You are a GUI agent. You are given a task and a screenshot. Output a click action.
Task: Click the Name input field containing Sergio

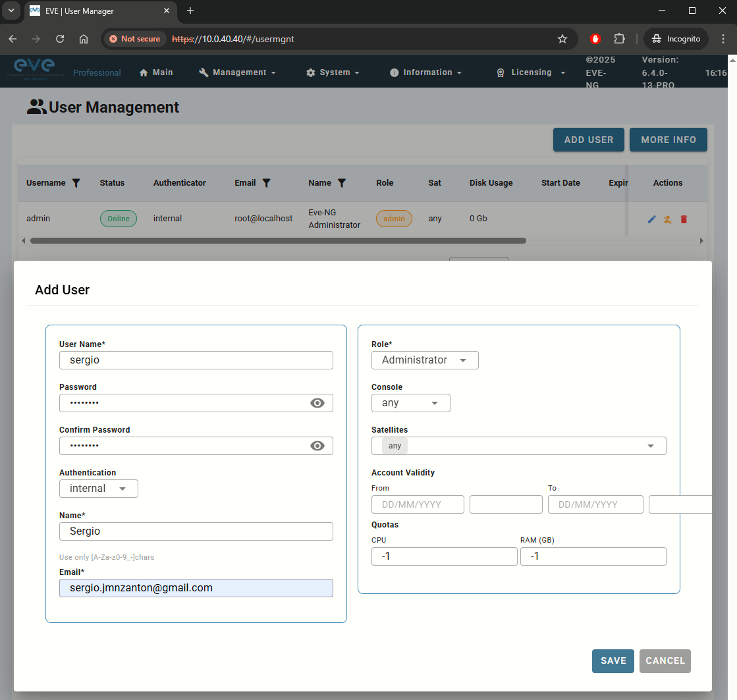[x=196, y=531]
